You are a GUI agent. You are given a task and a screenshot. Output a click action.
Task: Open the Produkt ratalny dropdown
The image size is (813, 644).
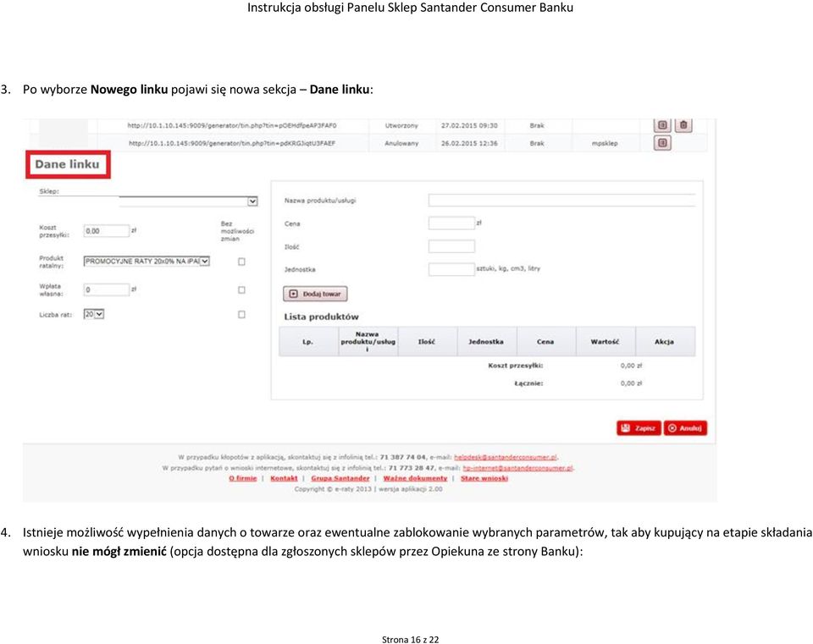[147, 261]
